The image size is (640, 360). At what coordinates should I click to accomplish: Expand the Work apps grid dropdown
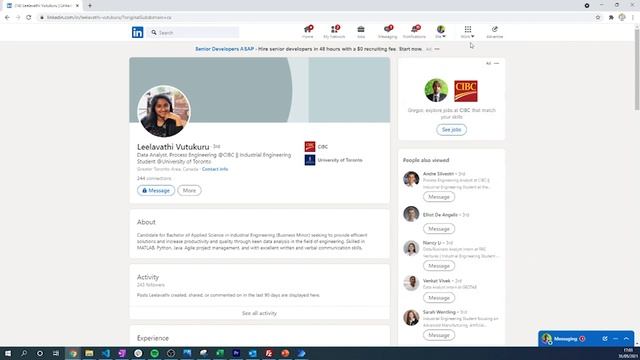[x=468, y=32]
